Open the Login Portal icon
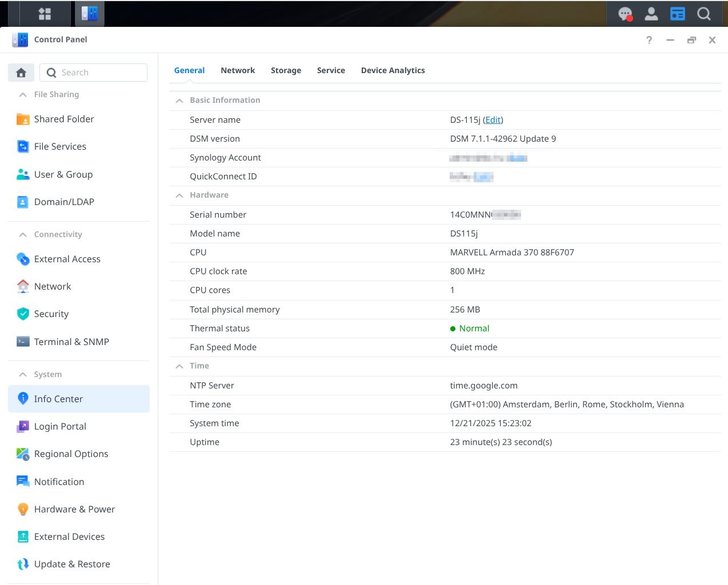Screen dimensions: 728x585 click(23, 426)
